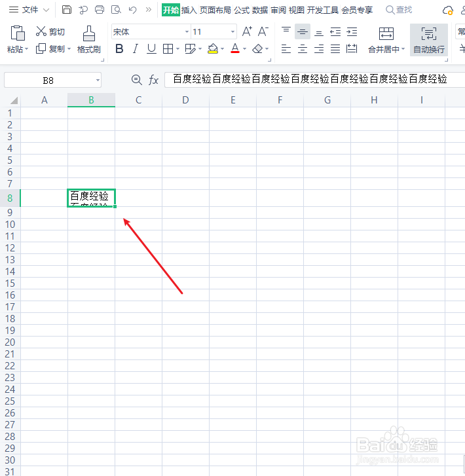Open the 会员专享 member tab
Screen dimensions: 465x476
357,10
